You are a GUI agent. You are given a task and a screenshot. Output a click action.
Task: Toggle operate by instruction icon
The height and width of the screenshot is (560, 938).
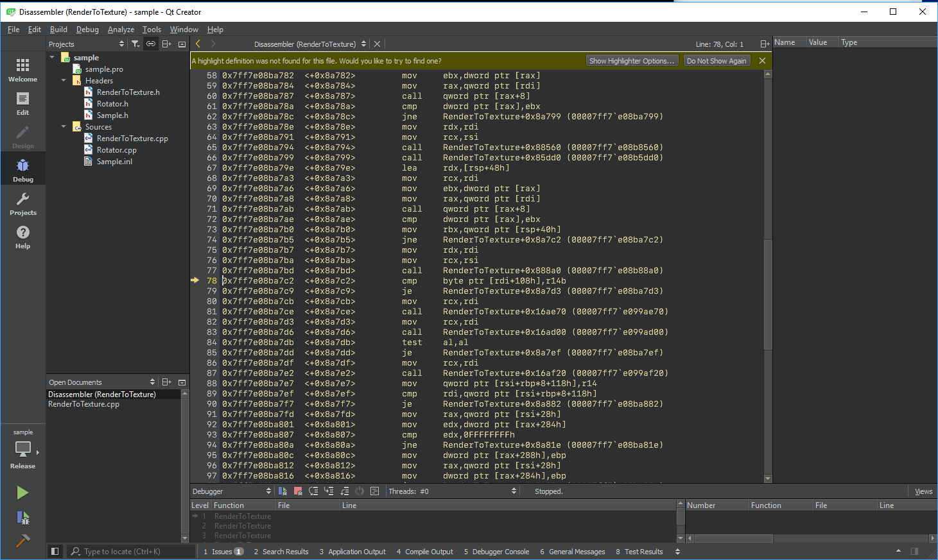(x=375, y=491)
